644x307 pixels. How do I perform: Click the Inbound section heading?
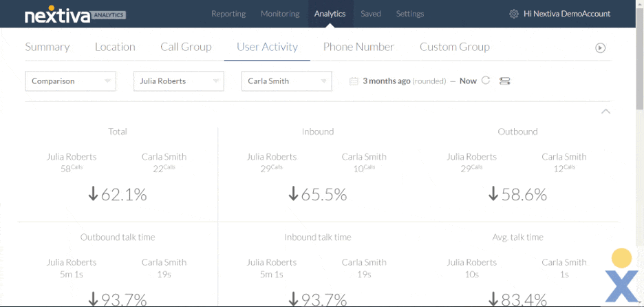pyautogui.click(x=317, y=131)
